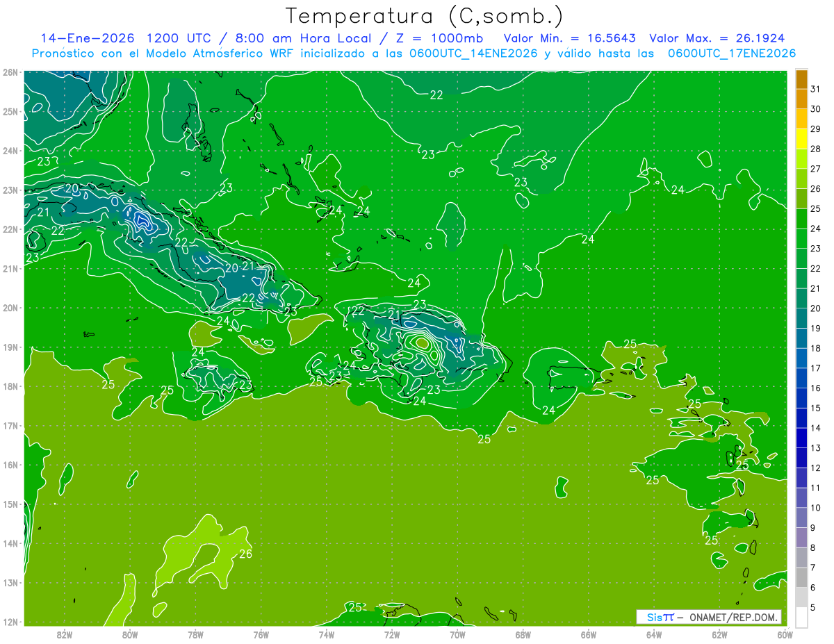834x644 pixels.
Task: Select the "28" value on the color legend
Action: [x=815, y=149]
